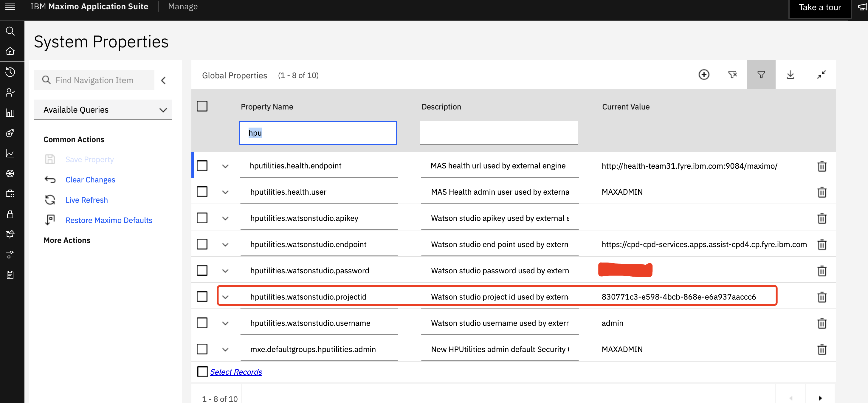868x403 pixels.
Task: Collapse the left navigation panel chevron
Action: click(x=163, y=80)
